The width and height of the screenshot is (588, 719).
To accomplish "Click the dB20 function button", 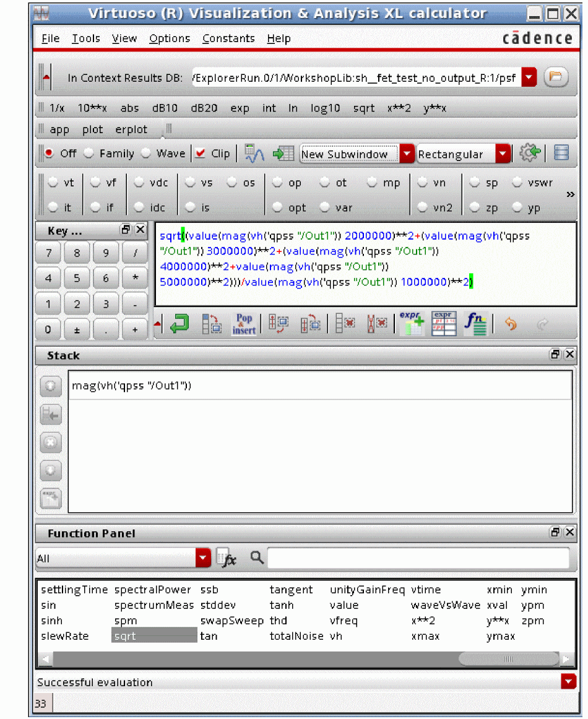I will [x=204, y=108].
